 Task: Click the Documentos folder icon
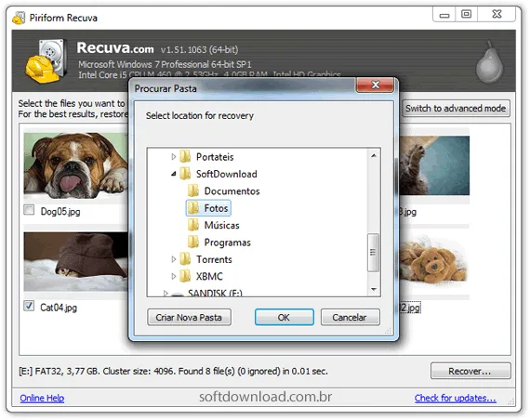pos(193,190)
